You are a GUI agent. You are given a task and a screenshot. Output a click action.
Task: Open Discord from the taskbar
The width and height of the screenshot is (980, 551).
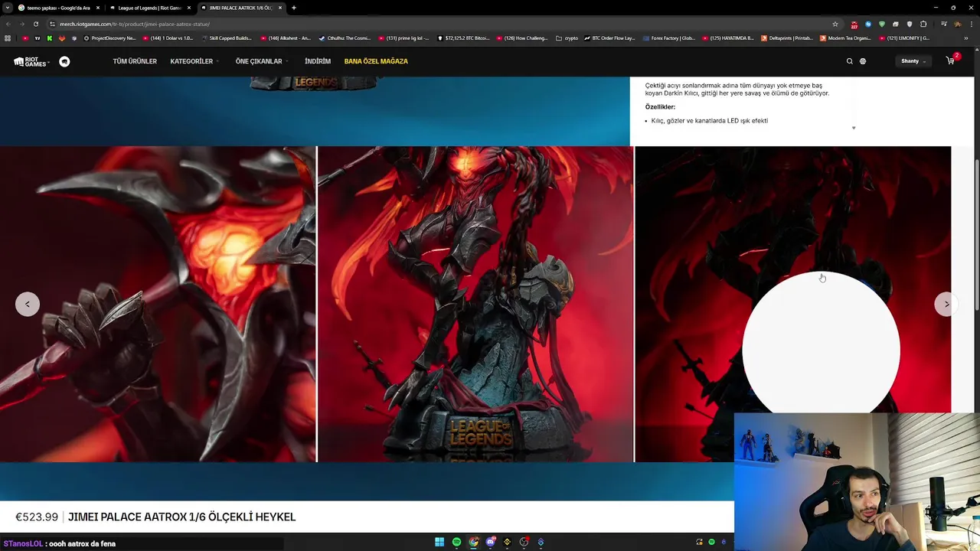click(x=491, y=542)
